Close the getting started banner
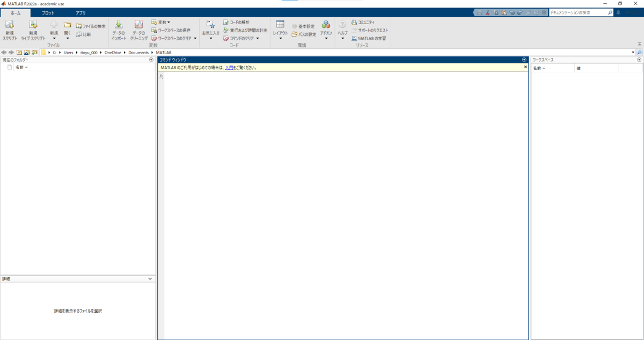 [525, 67]
